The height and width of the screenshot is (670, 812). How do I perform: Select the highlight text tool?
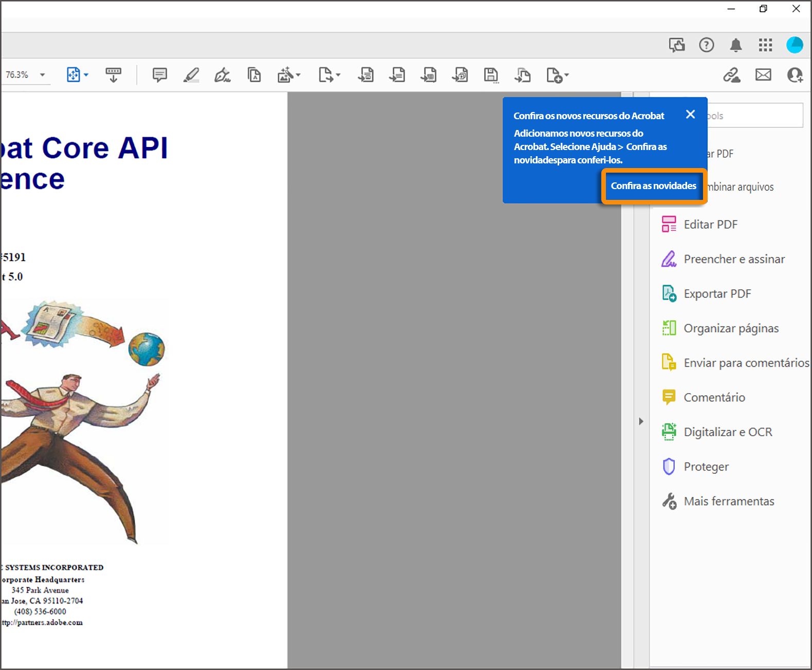pos(191,75)
